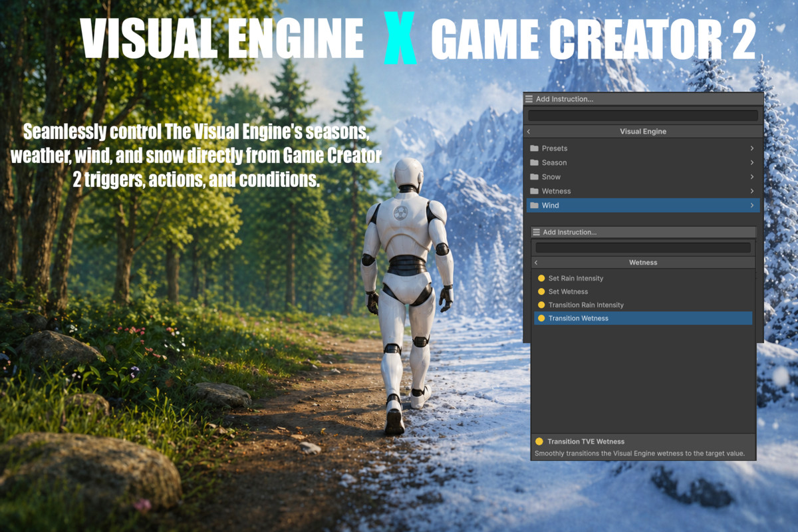Click the upper Add Instruction search field
Viewport: 798px width, 532px height.
pyautogui.click(x=642, y=116)
